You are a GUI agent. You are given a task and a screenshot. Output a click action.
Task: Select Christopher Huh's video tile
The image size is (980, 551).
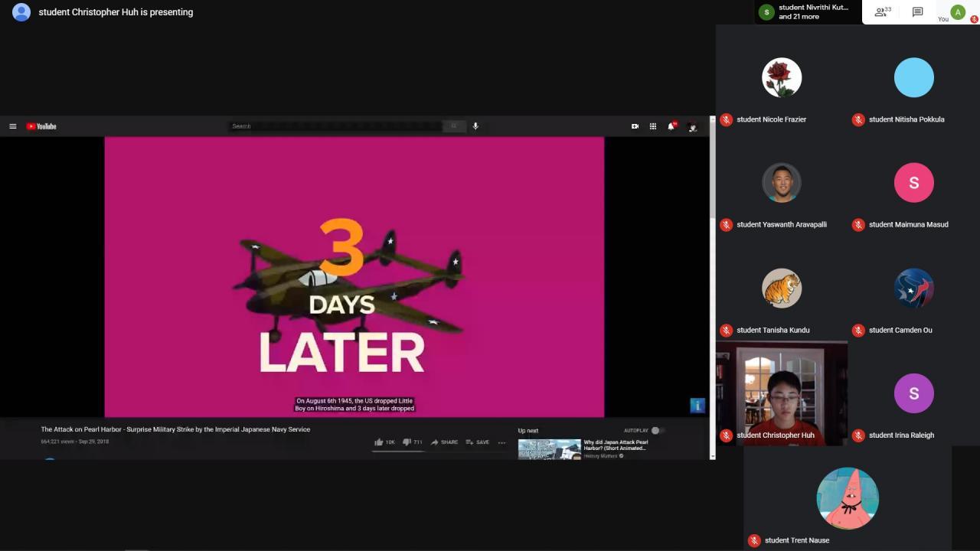pos(782,393)
